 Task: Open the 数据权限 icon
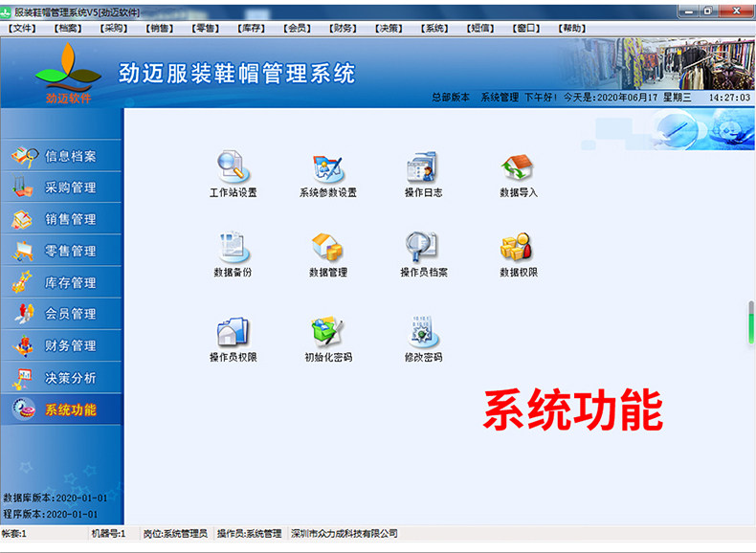(x=518, y=247)
